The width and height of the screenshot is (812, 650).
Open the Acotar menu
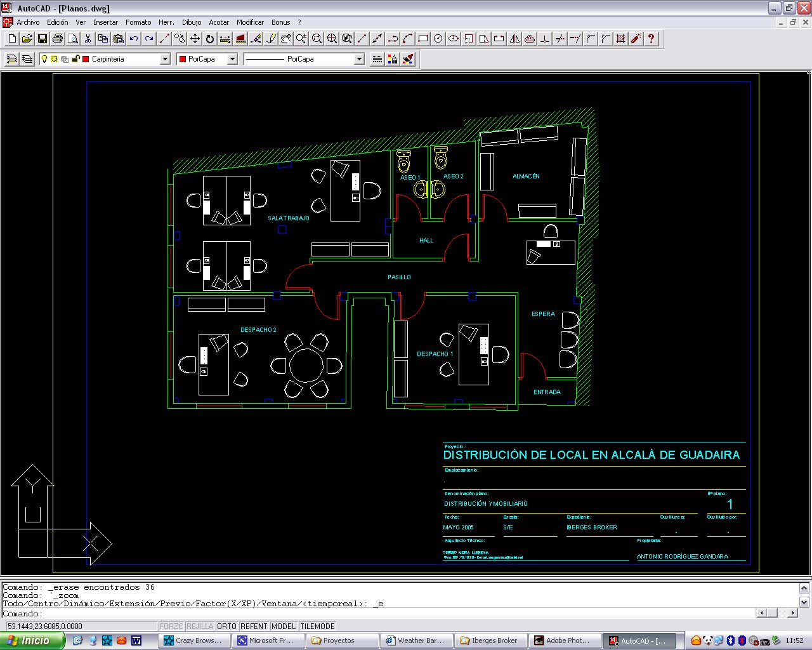point(219,22)
